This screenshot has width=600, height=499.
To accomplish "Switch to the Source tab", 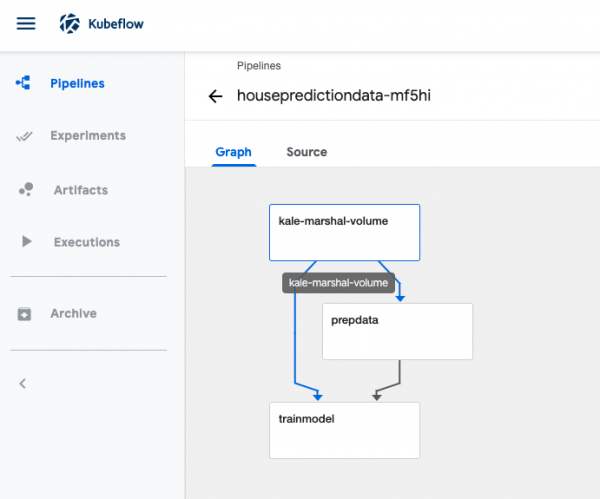I will [306, 152].
